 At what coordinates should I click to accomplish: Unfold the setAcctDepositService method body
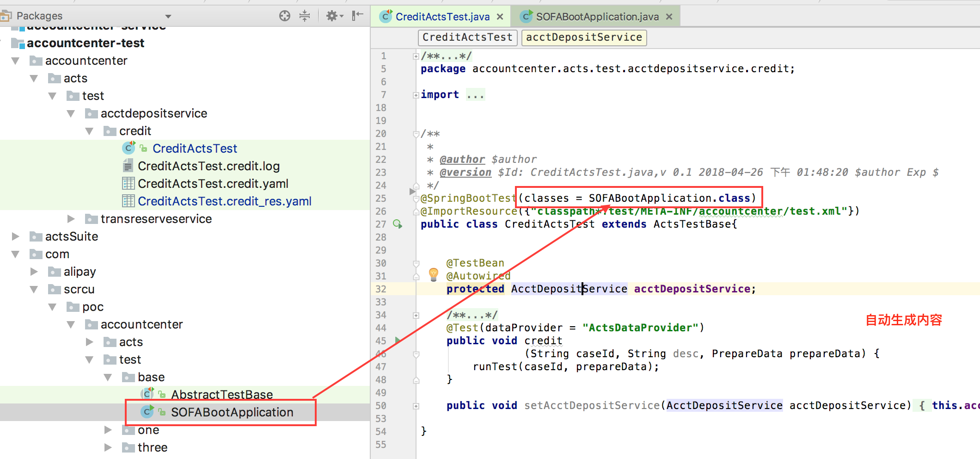coord(416,406)
